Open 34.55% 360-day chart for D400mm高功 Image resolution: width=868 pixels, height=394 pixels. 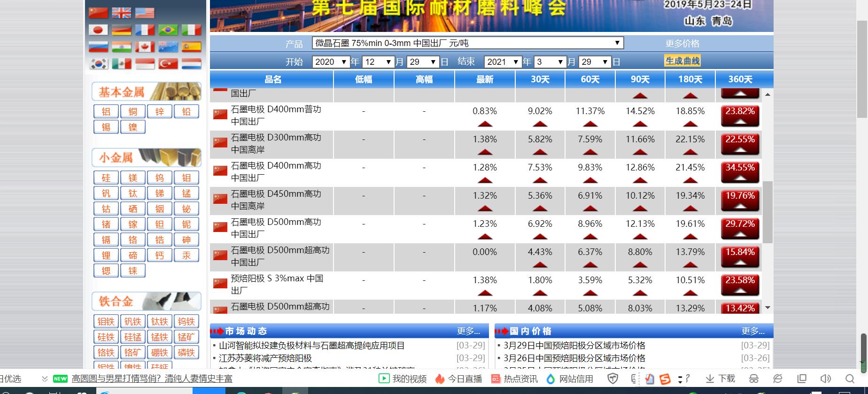(x=740, y=172)
